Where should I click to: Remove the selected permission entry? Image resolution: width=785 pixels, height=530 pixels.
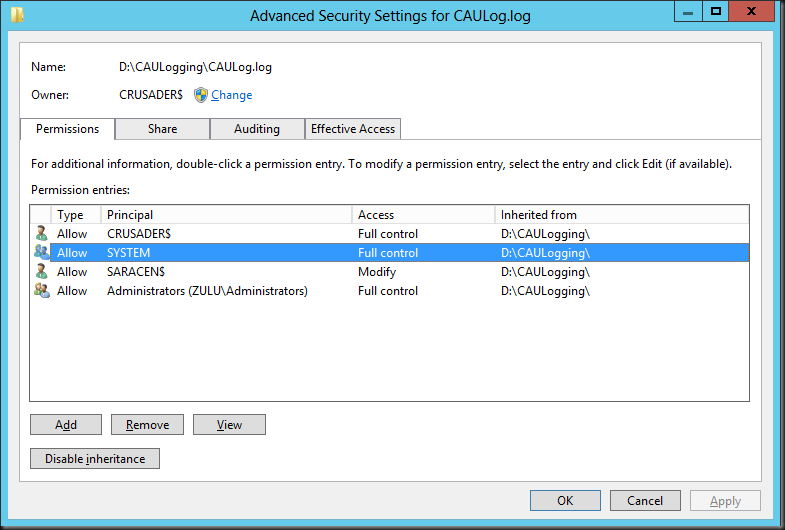(x=147, y=424)
